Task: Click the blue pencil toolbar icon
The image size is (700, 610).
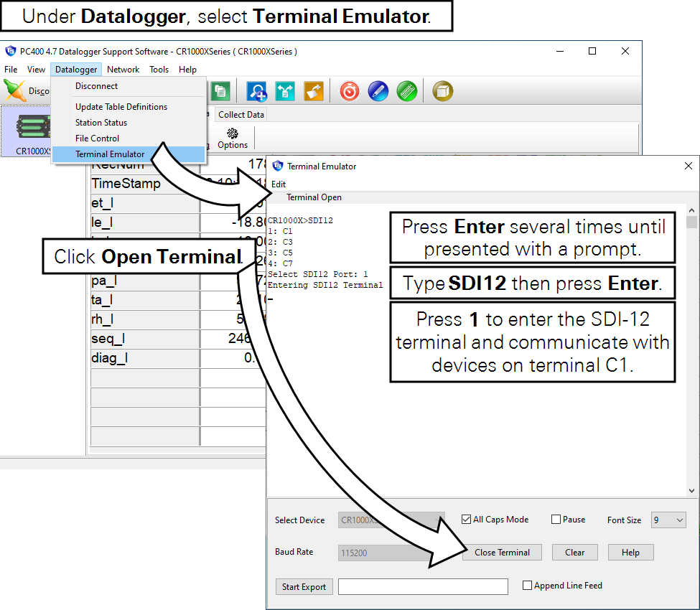Action: click(x=378, y=91)
